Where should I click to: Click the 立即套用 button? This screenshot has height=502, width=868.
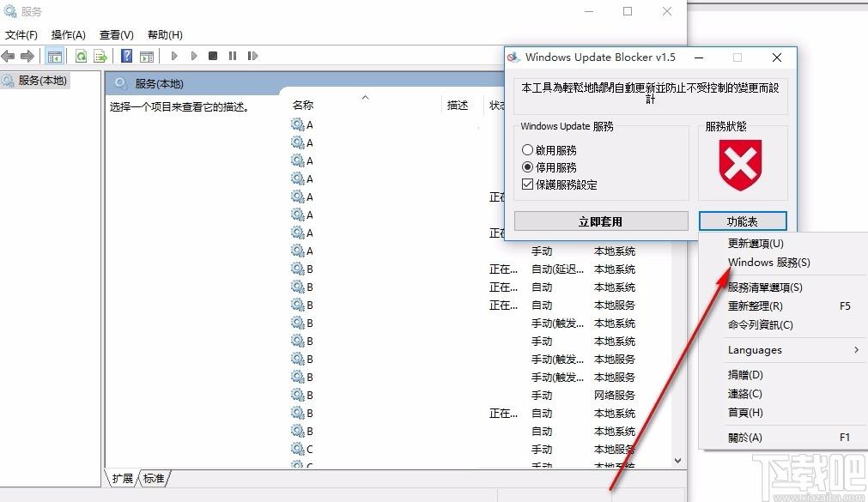[x=601, y=221]
